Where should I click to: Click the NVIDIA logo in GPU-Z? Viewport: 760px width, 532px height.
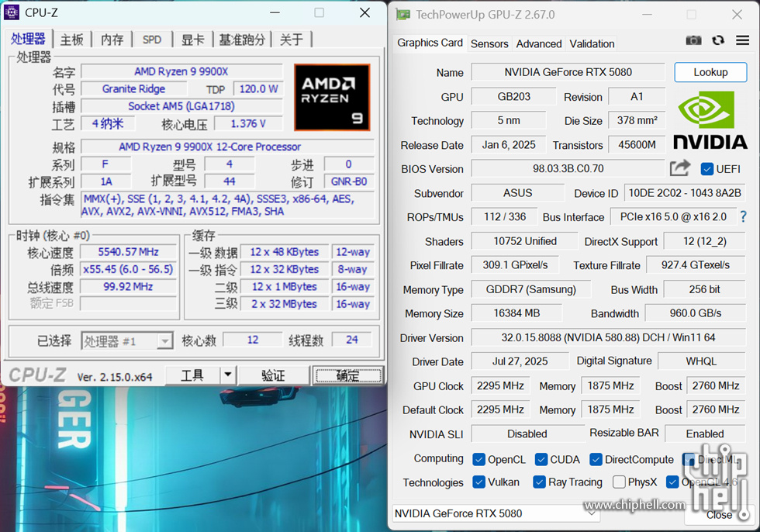pyautogui.click(x=710, y=120)
